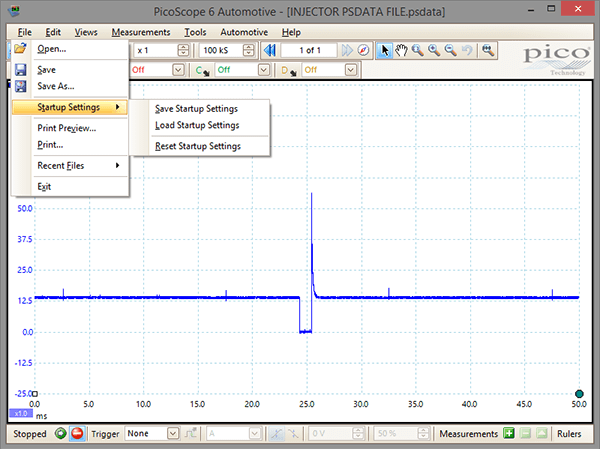This screenshot has height=449, width=600.
Task: Click the 100 kS samples input field
Action: (x=221, y=50)
